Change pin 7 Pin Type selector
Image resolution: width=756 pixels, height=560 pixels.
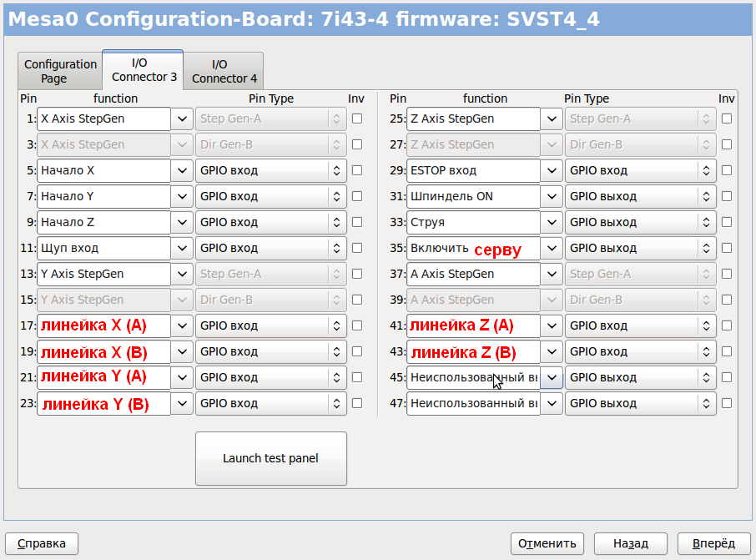click(270, 196)
